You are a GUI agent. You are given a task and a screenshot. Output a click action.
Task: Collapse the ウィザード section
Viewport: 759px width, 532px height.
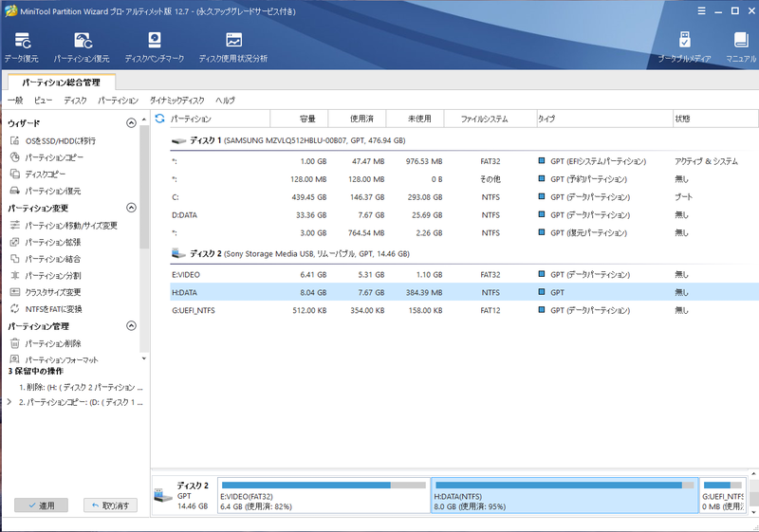[131, 123]
